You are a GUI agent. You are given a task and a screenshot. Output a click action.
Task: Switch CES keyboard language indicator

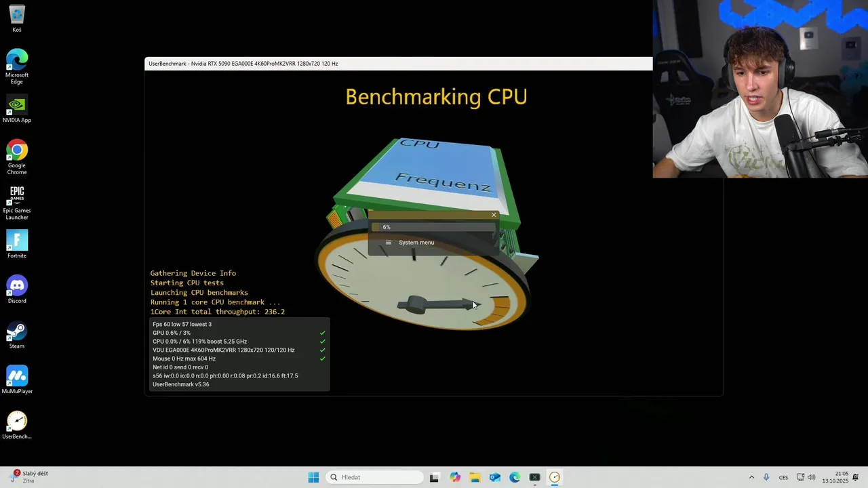(x=783, y=477)
